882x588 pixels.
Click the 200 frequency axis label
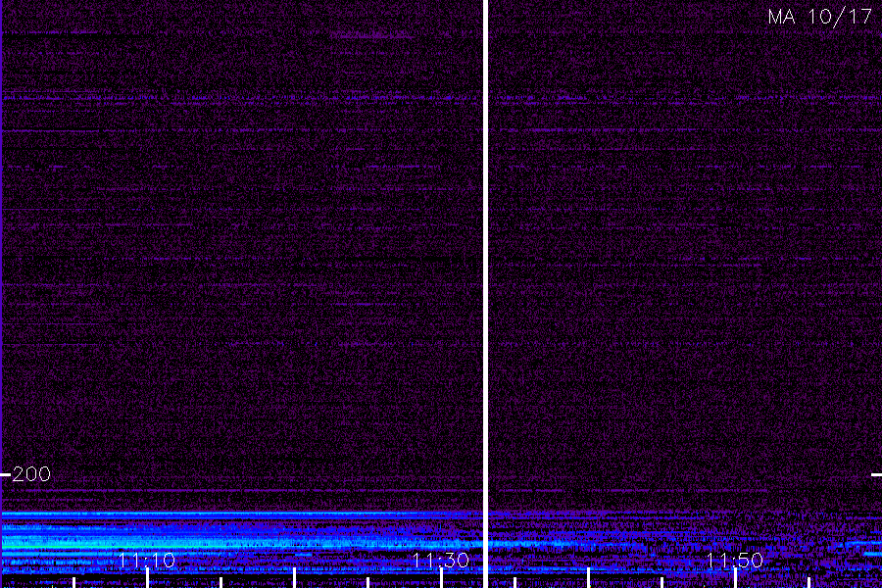click(x=31, y=474)
